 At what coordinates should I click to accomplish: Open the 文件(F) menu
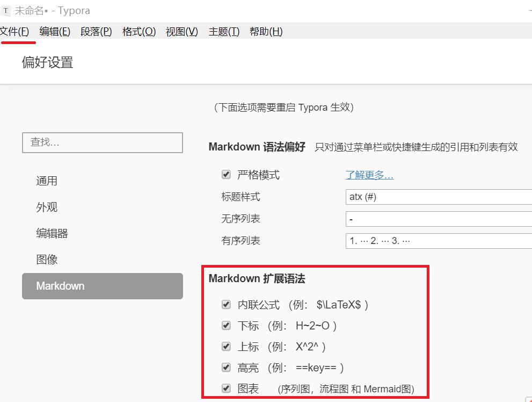coord(14,32)
